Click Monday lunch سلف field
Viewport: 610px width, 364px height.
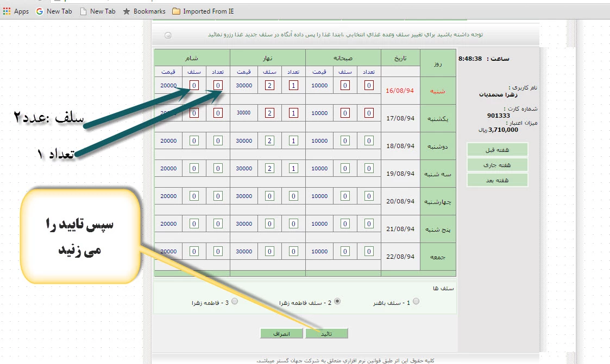[x=270, y=141]
